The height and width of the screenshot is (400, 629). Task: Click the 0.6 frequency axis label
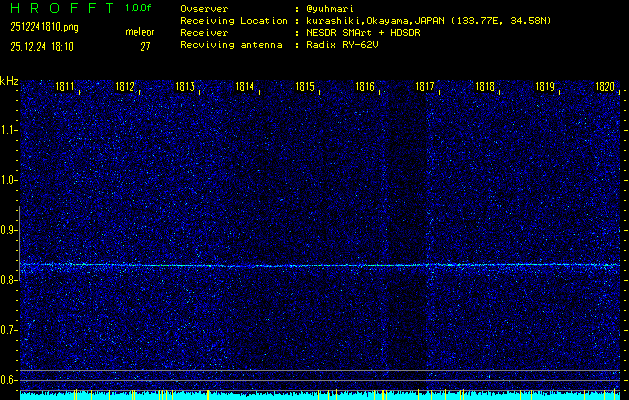coord(9,380)
